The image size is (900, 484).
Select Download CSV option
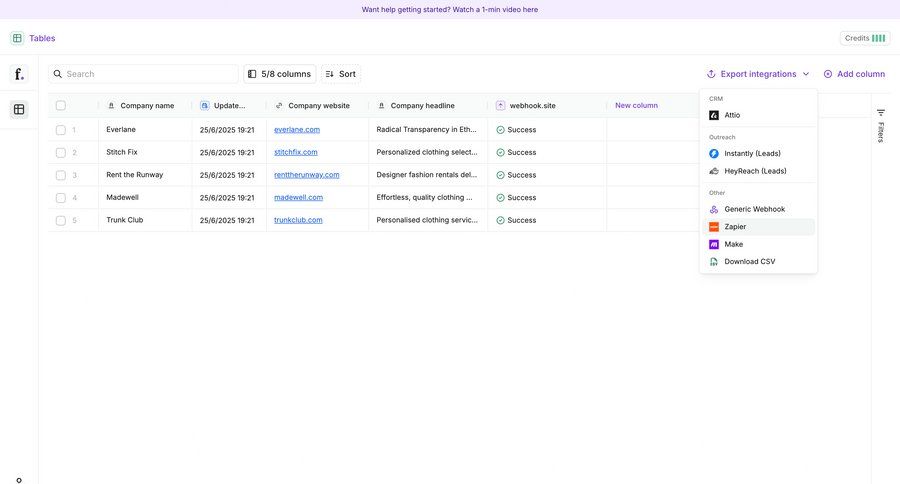(758, 261)
